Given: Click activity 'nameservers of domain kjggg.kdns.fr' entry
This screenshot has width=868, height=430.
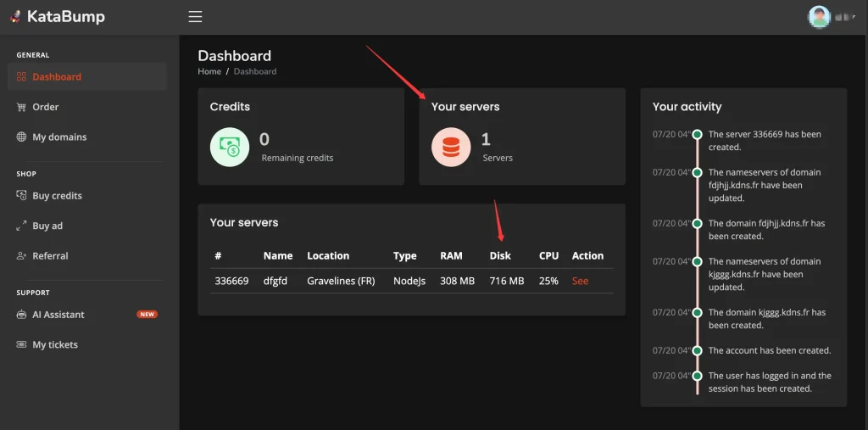Looking at the screenshot, I should pyautogui.click(x=765, y=274).
